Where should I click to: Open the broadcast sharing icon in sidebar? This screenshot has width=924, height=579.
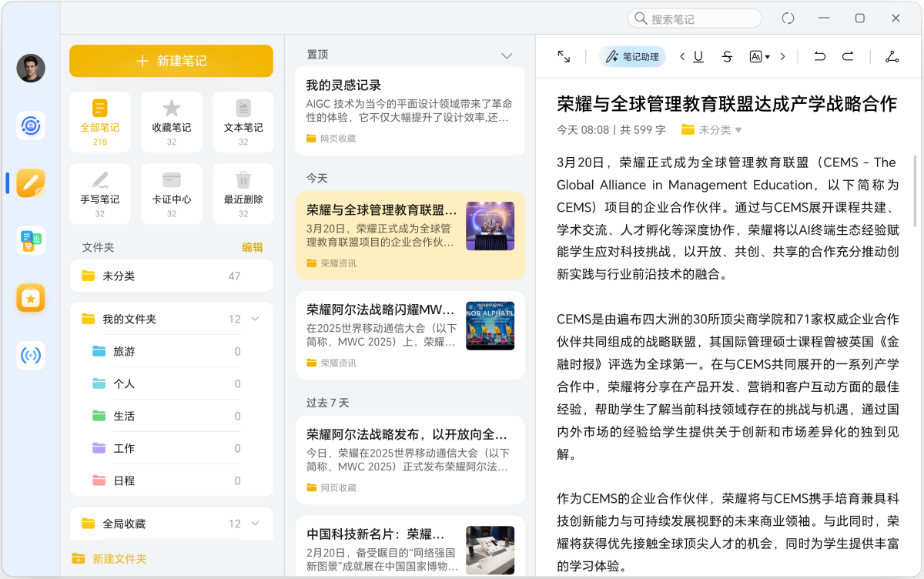(x=30, y=355)
